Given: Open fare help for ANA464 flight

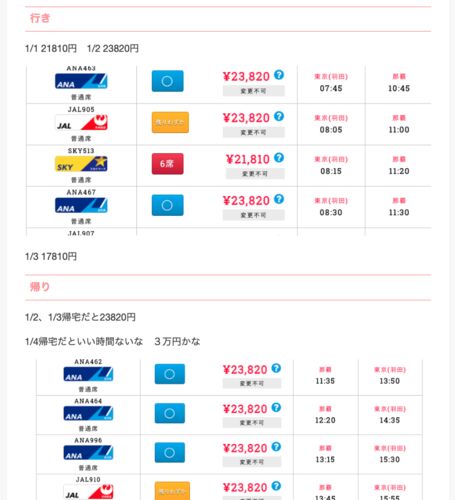Looking at the screenshot, I should (276, 407).
